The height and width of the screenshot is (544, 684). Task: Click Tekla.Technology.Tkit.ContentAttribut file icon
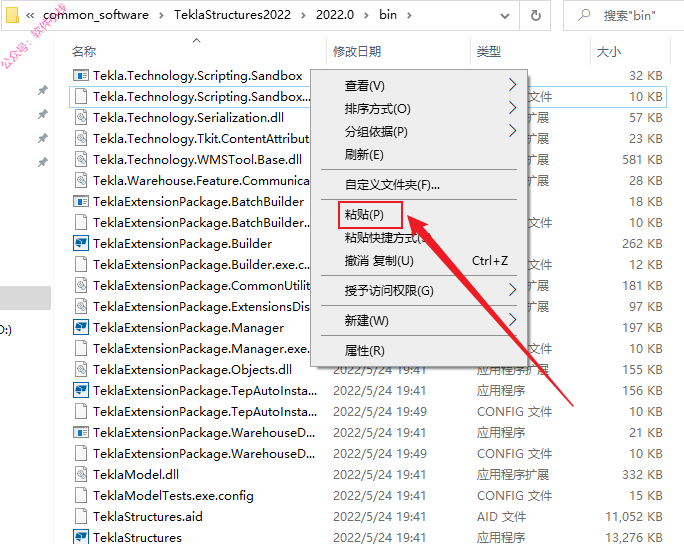81,138
